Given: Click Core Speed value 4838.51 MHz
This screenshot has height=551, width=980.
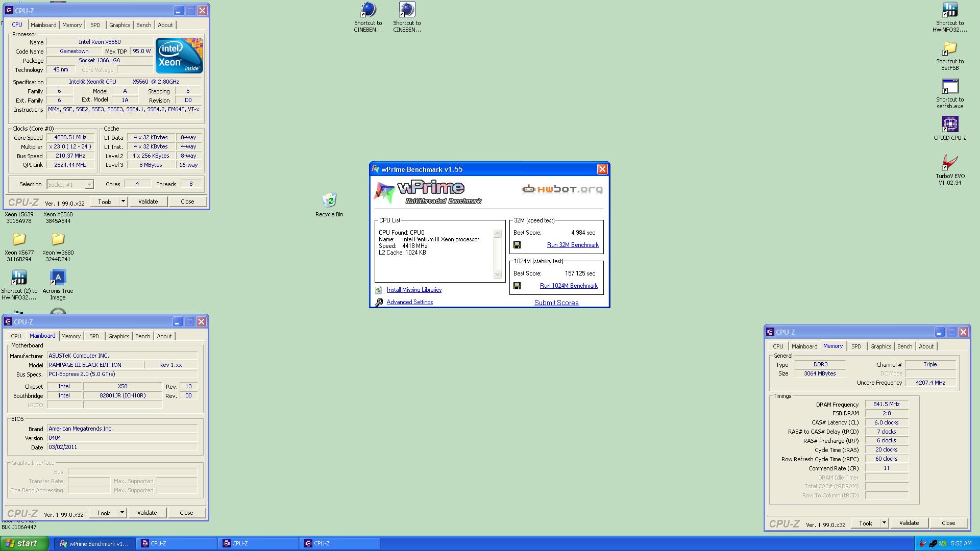Looking at the screenshot, I should coord(70,137).
